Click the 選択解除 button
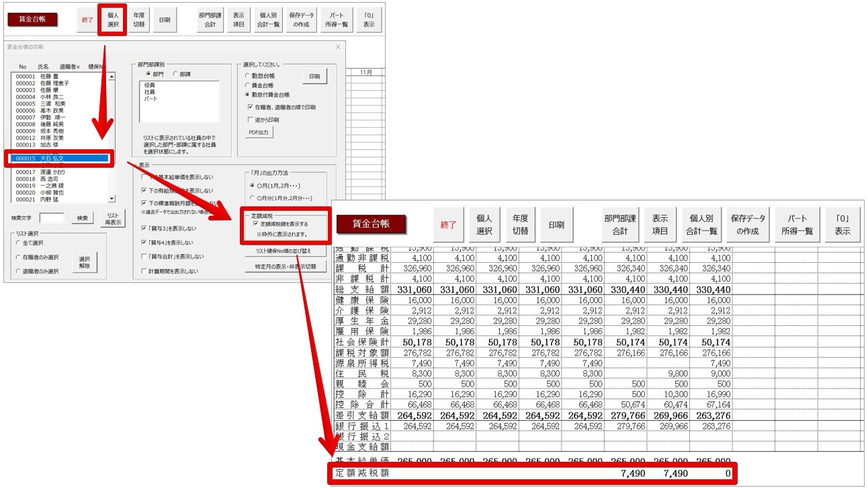868x488 pixels. coord(84,262)
